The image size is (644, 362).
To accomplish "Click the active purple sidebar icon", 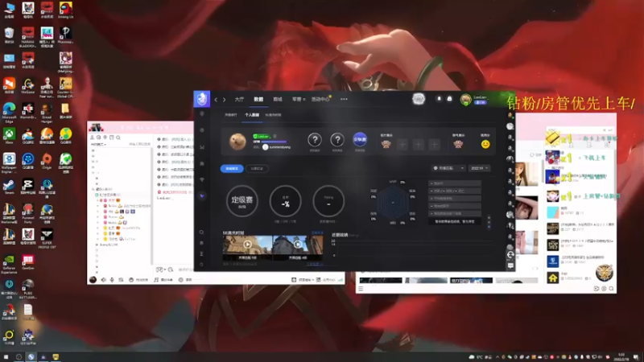I will point(202,195).
